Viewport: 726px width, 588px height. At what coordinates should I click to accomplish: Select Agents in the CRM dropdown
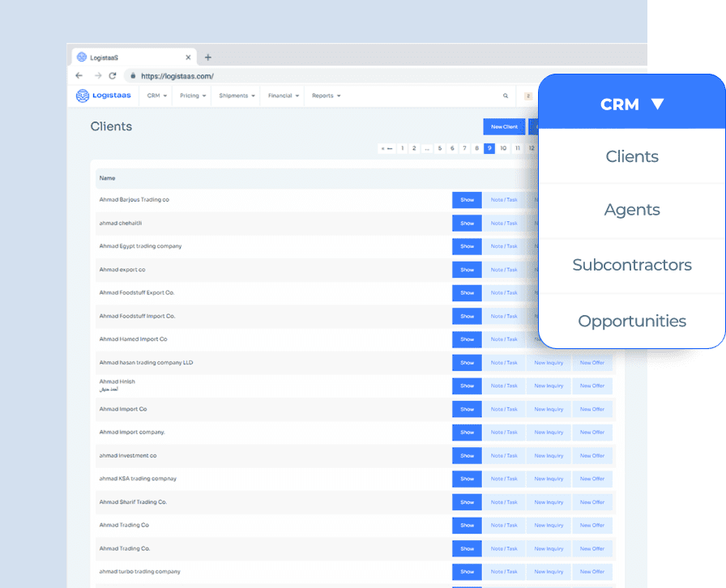tap(632, 210)
